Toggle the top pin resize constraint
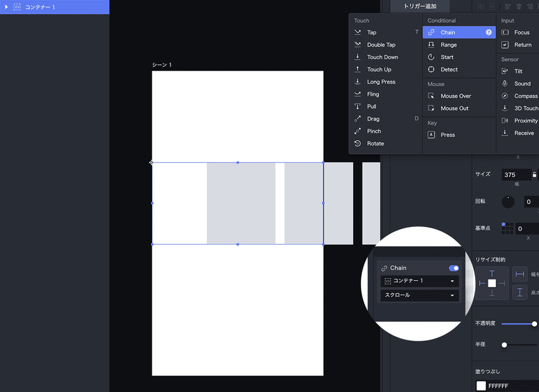 click(492, 273)
